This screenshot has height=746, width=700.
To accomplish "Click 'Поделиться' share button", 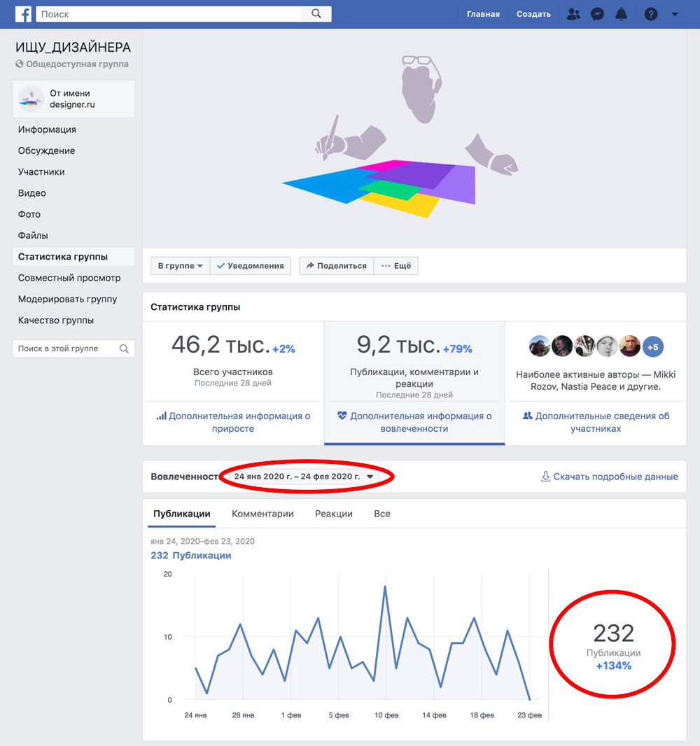I will (x=337, y=265).
